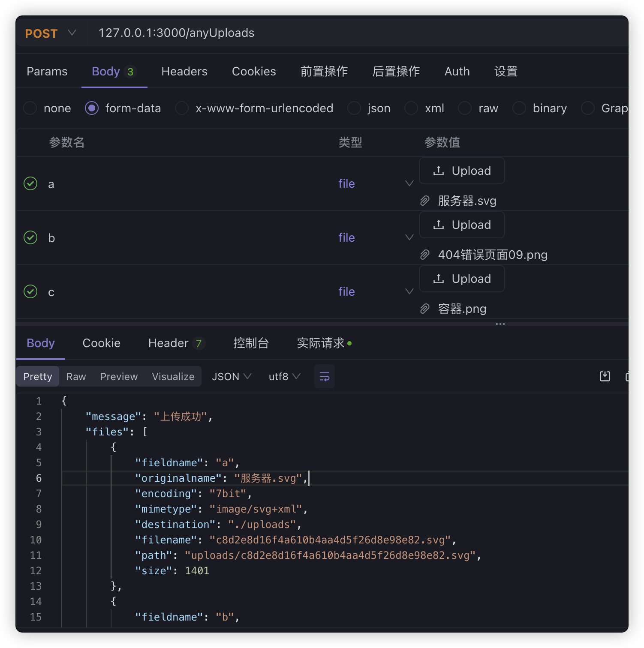
Task: Click the request URL input field
Action: 343,33
